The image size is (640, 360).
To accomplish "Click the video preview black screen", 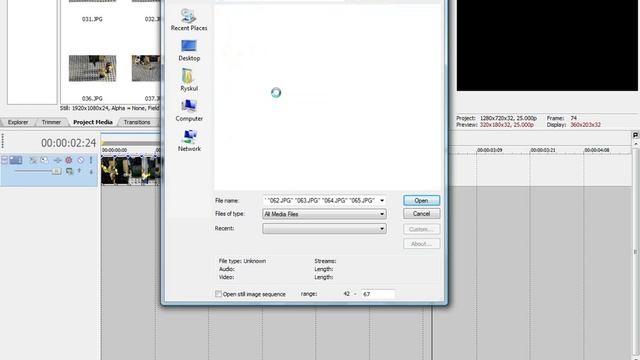I will [547, 45].
